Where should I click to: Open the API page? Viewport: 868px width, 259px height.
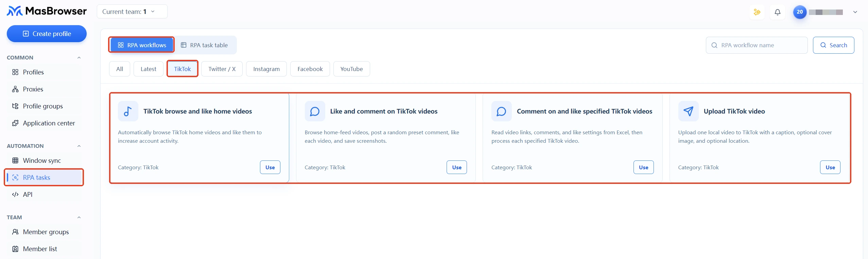44,194
